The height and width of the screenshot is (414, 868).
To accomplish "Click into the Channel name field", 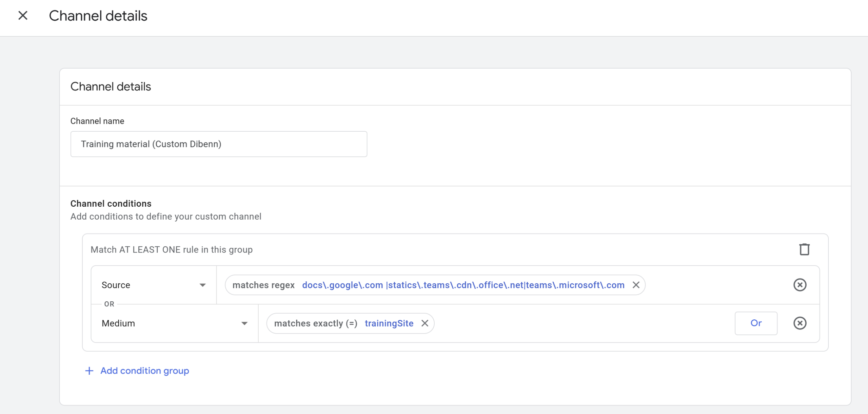I will tap(219, 144).
